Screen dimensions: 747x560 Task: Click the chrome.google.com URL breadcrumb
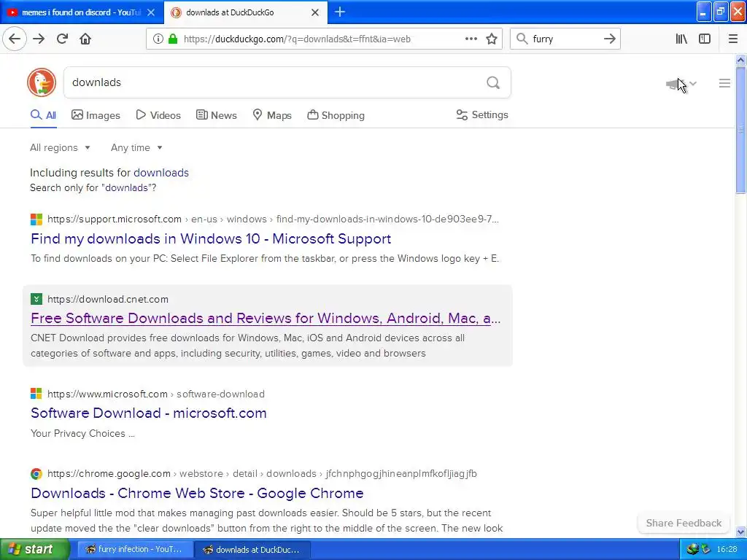point(262,473)
